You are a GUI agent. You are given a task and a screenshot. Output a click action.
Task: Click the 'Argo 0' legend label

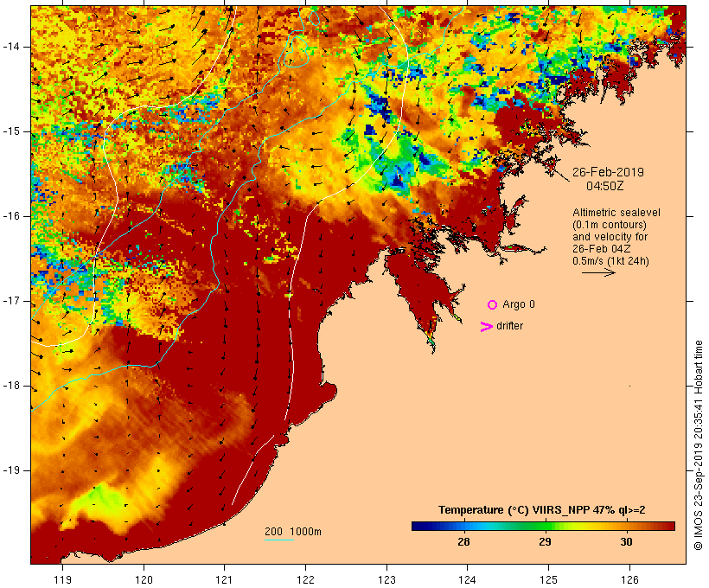click(519, 304)
